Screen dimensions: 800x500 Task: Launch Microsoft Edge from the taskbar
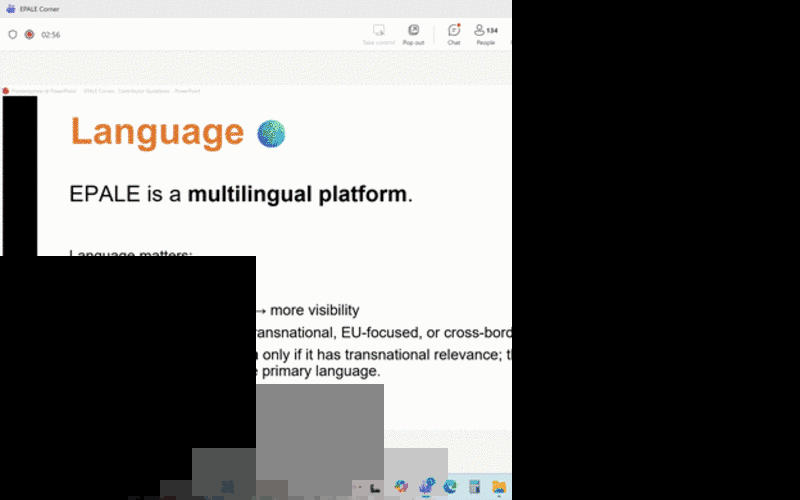point(450,486)
